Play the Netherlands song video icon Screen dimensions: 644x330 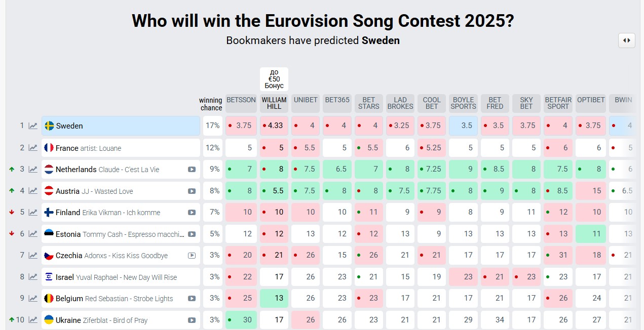point(192,170)
